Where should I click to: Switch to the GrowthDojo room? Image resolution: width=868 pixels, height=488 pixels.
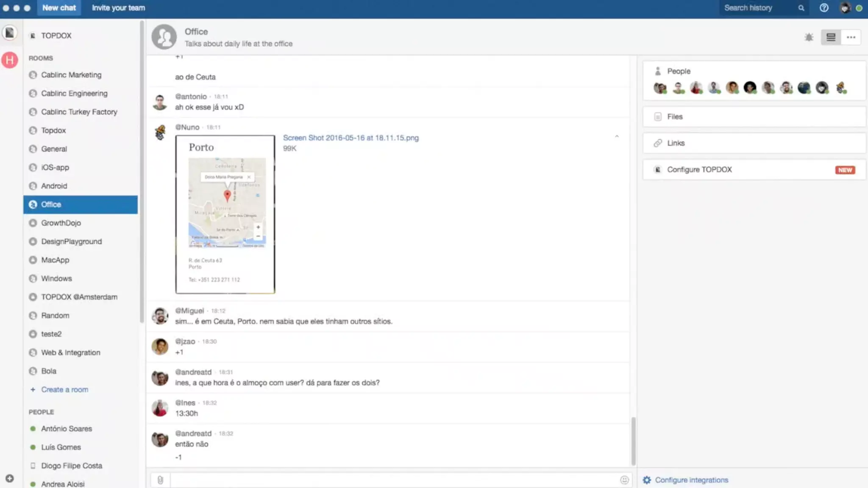tap(61, 223)
